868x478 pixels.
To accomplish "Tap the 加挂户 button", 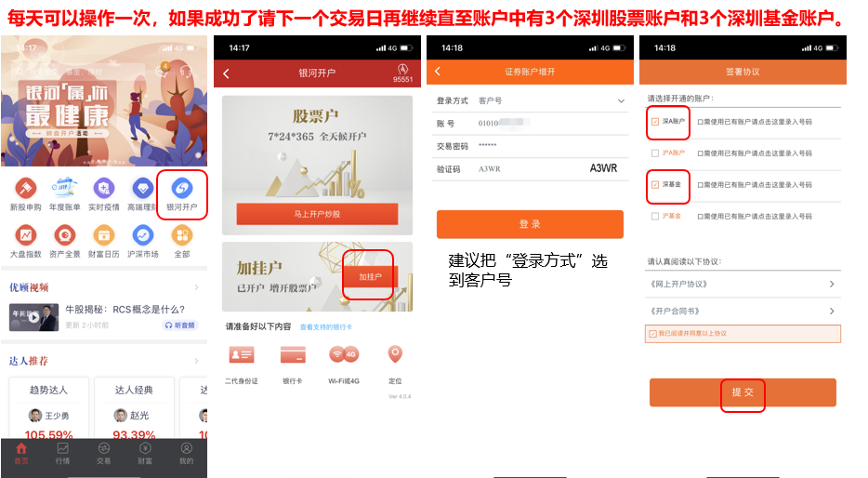I will click(370, 276).
